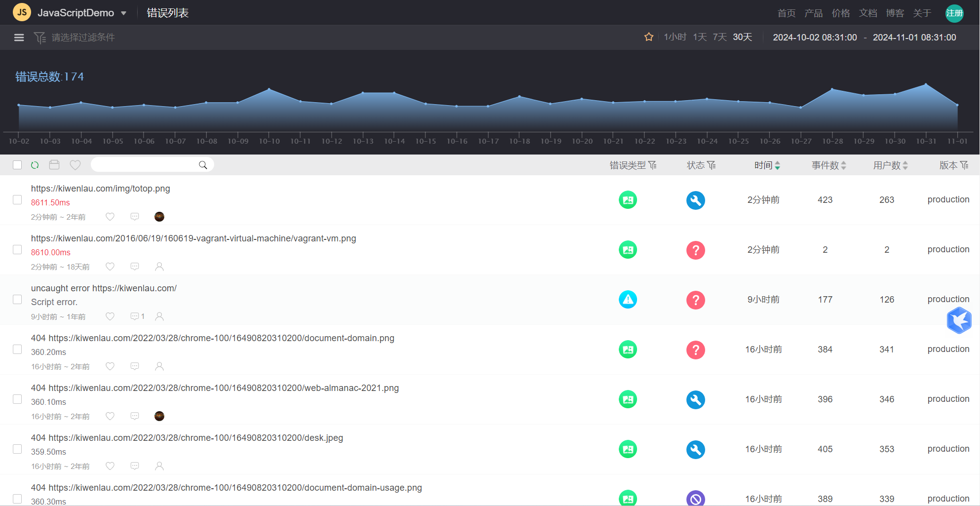Select the 7天 time range
The image size is (980, 506).
(x=719, y=38)
